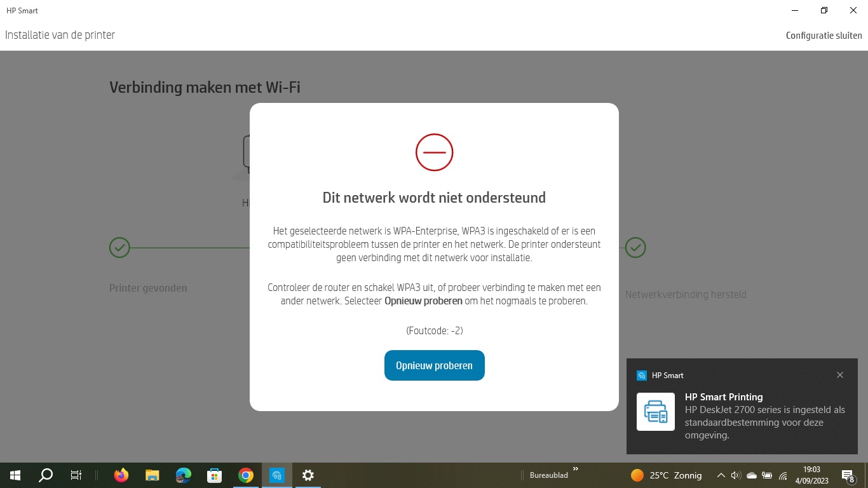Viewport: 868px width, 488px height.
Task: Click Configuratie sluiten link
Action: coord(824,36)
